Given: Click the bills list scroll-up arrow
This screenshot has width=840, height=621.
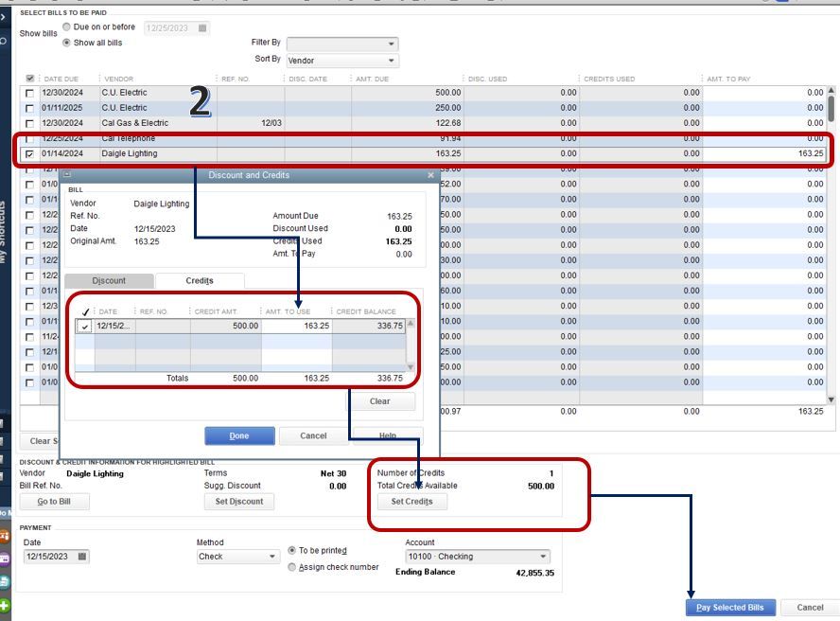Looking at the screenshot, I should (831, 91).
